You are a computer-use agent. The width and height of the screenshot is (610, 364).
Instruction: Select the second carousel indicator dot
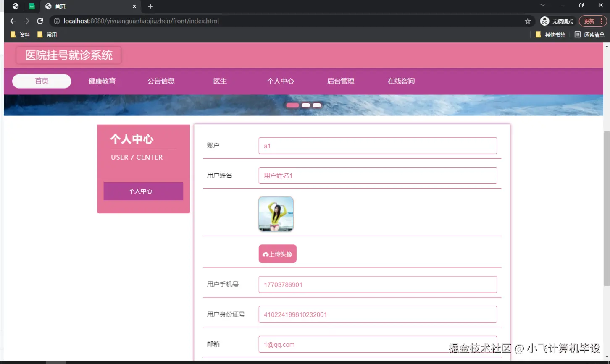[x=305, y=105]
